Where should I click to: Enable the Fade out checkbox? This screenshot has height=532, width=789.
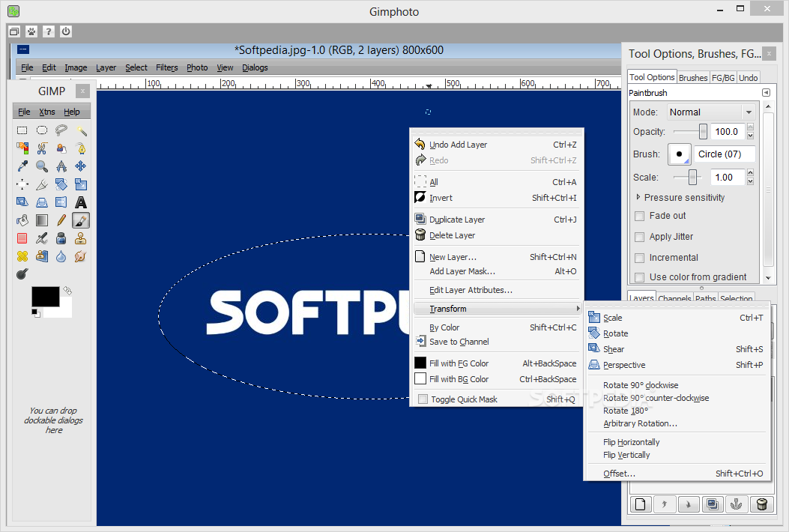[x=640, y=216]
